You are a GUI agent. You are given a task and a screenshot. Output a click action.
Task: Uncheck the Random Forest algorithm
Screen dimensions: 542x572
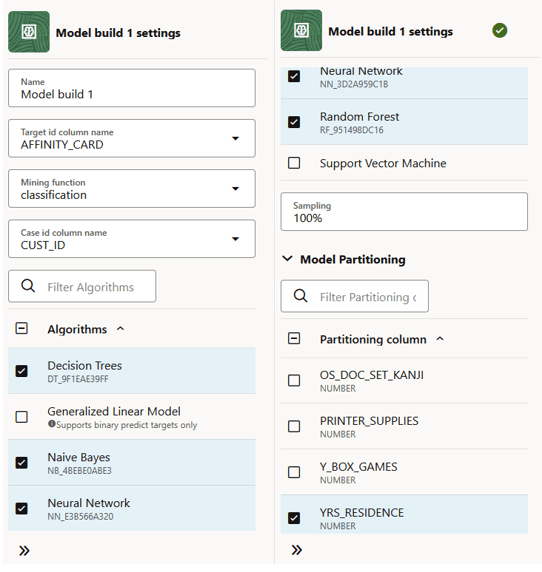[x=294, y=122]
